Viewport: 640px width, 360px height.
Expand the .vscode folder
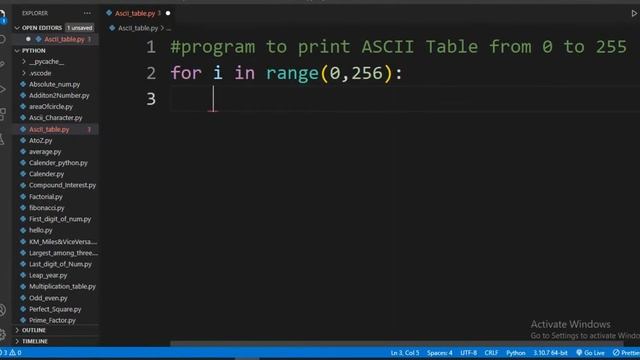click(24, 73)
